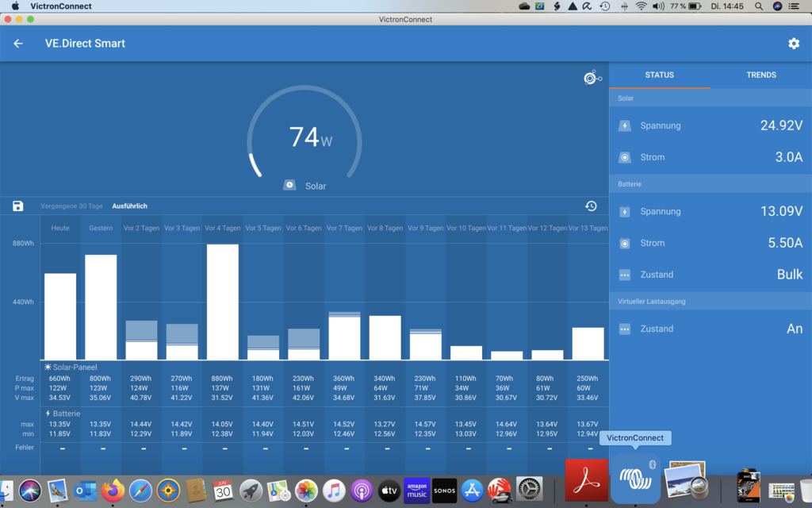Open Apple TV from the Dock

click(x=389, y=491)
